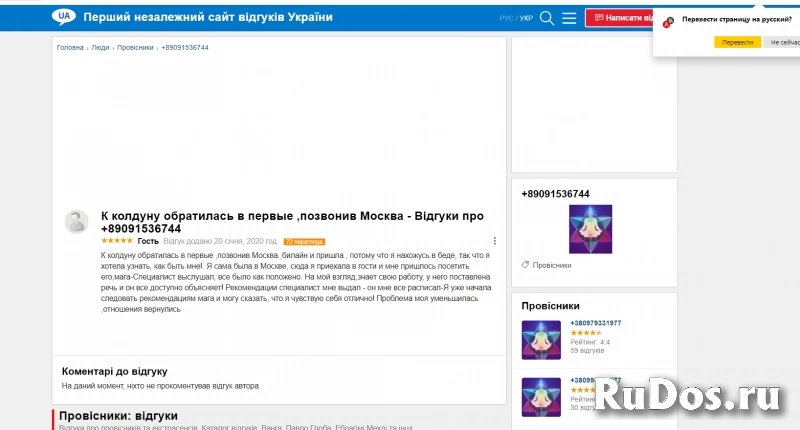The width and height of the screenshot is (800, 430).
Task: Click the Провісники tag under profile image
Action: click(x=551, y=265)
